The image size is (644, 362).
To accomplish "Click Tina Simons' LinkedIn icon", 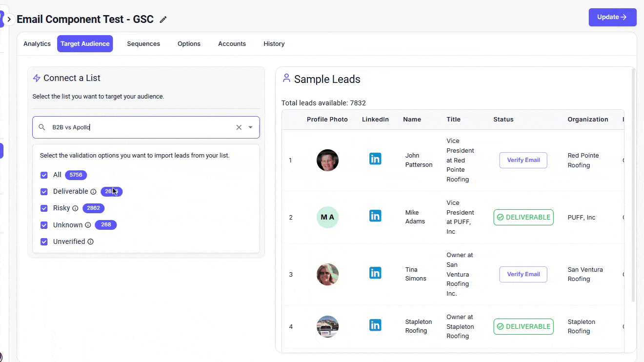I will pos(375,273).
